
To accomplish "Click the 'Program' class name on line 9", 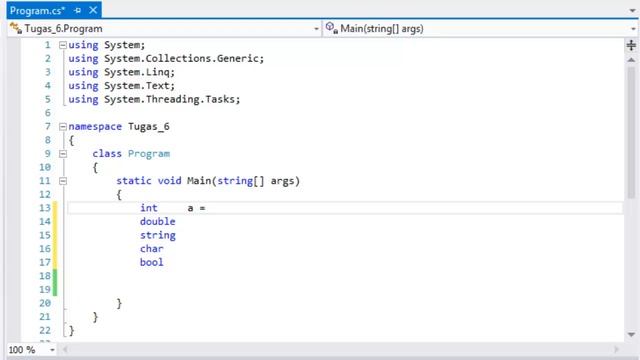I will (x=149, y=154).
